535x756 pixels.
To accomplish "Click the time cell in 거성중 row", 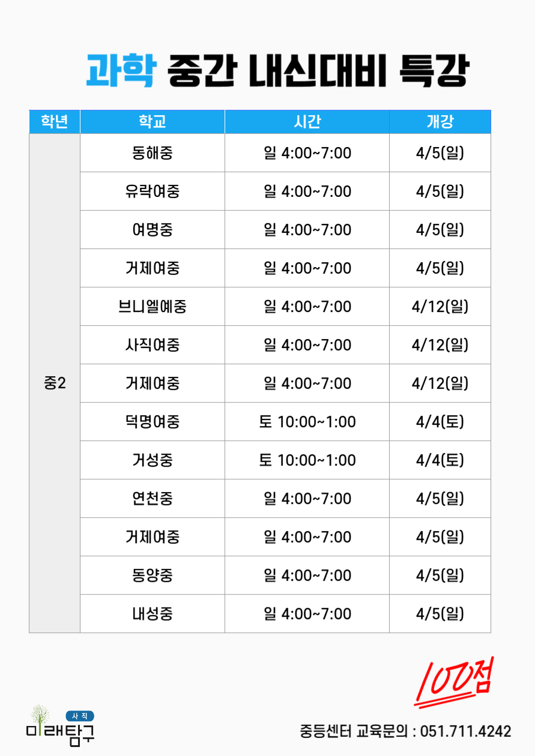I will click(x=307, y=460).
